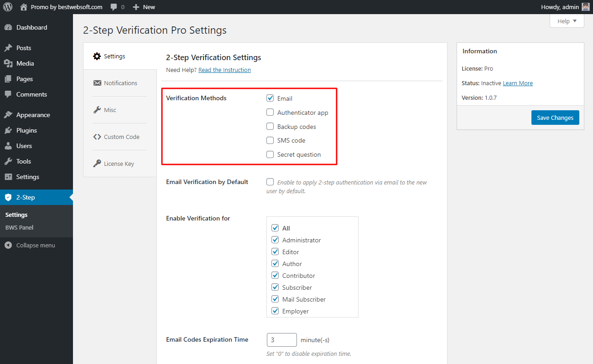Open the New content menu
Viewport: 593px width, 364px height.
144,7
